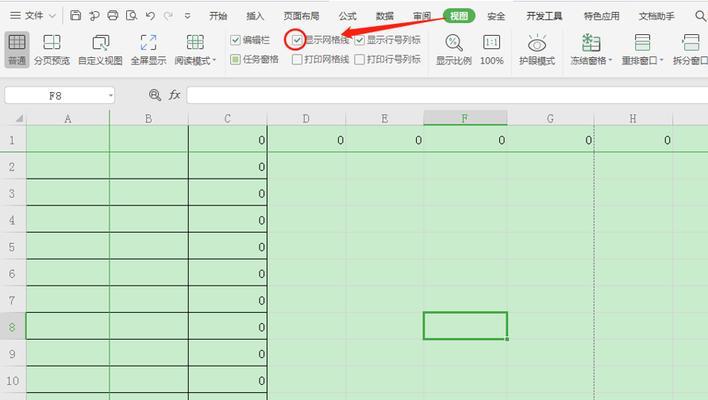The height and width of the screenshot is (400, 708).
Task: Click the search magnifier icon in ribbon
Action: 700,16
